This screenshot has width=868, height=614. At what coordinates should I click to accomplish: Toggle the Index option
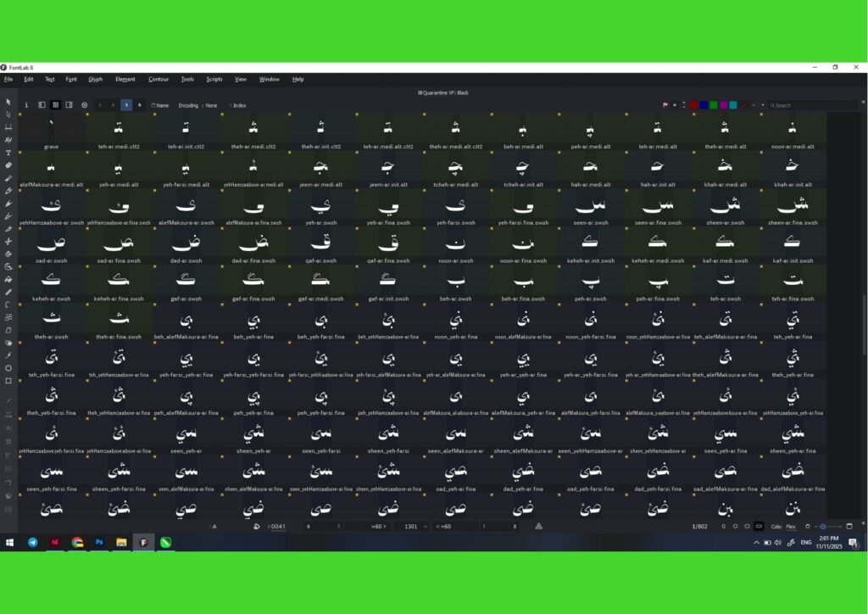click(x=237, y=105)
